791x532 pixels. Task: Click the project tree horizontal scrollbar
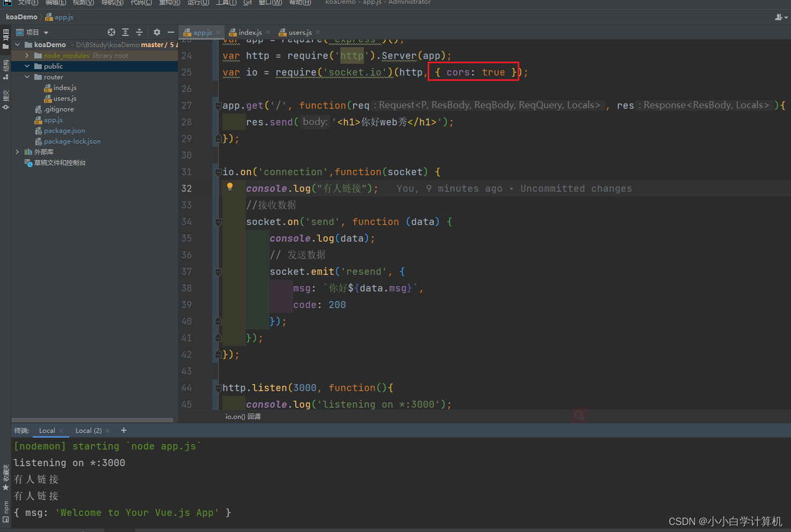point(92,420)
